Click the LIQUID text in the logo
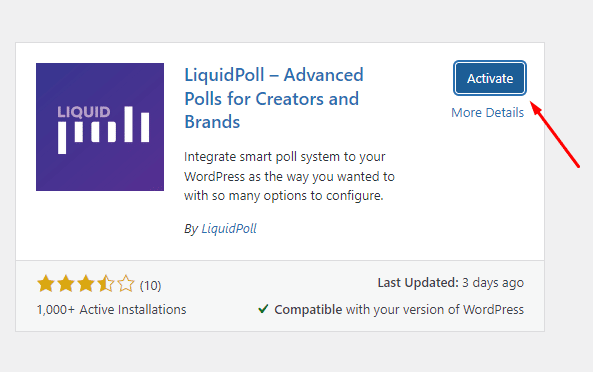Viewport: 593px width, 372px height. (84, 112)
